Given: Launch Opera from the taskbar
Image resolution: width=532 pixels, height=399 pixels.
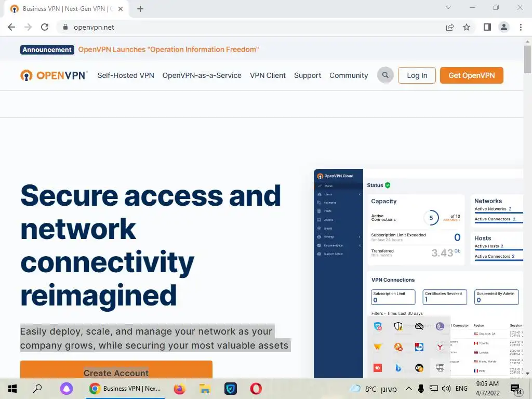Looking at the screenshot, I should pyautogui.click(x=256, y=389).
